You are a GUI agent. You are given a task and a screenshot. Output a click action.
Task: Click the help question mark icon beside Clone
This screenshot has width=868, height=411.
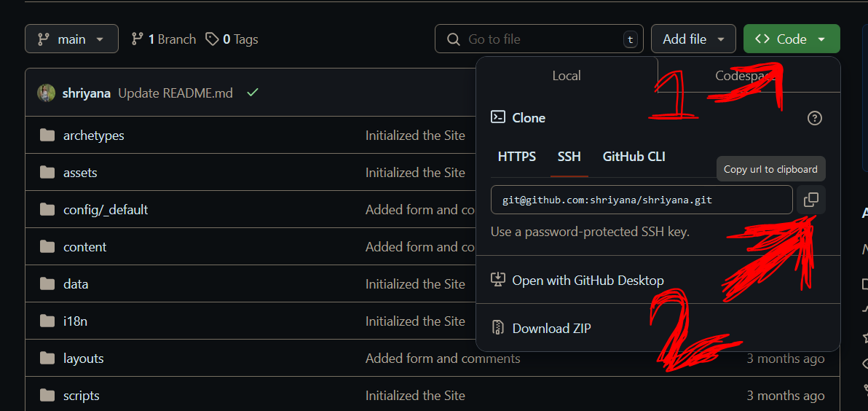815,118
